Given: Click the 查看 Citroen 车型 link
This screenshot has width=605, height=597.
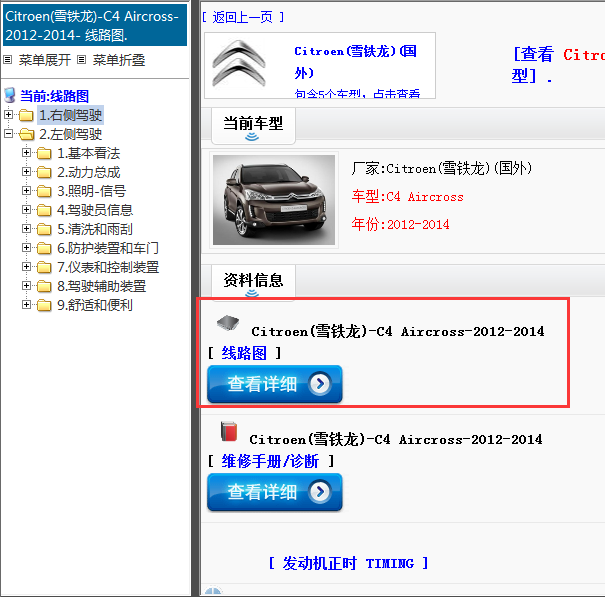Looking at the screenshot, I should click(558, 65).
